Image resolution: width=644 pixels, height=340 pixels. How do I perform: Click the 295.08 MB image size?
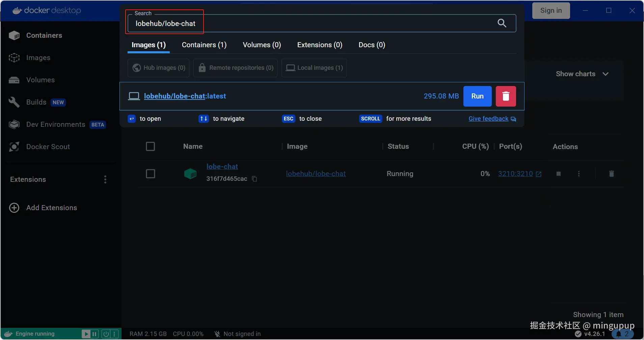coord(441,96)
